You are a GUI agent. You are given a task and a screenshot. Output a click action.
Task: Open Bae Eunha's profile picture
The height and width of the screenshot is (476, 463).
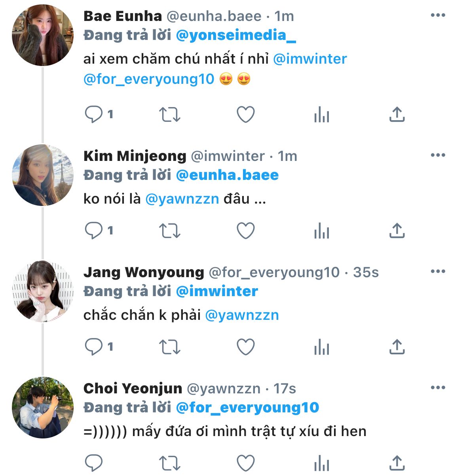tap(43, 36)
